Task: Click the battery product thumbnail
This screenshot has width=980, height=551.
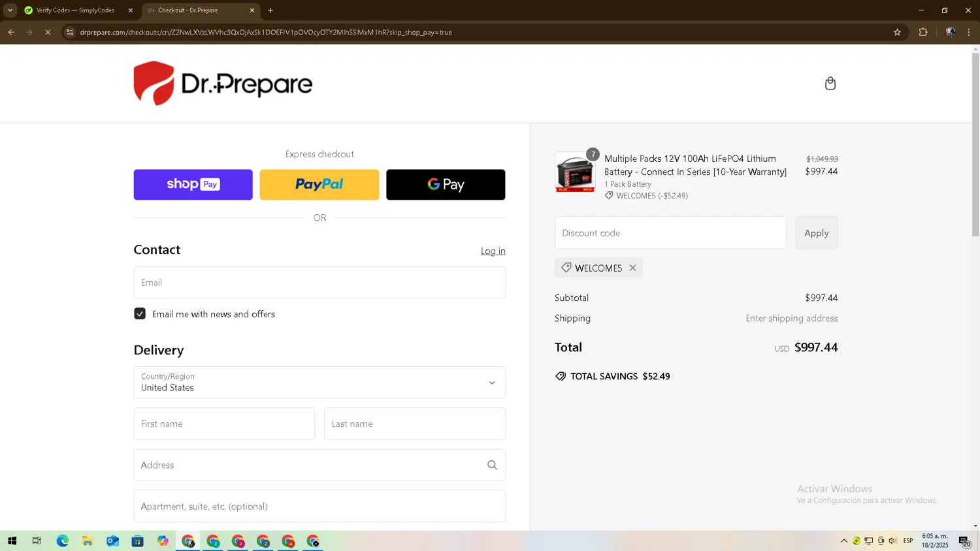Action: 575,172
